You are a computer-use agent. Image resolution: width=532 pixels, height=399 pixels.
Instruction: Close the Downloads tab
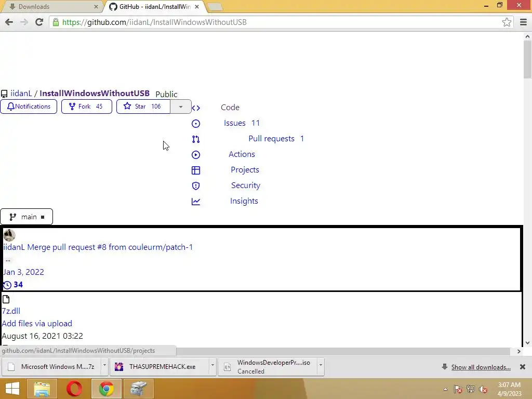click(96, 6)
